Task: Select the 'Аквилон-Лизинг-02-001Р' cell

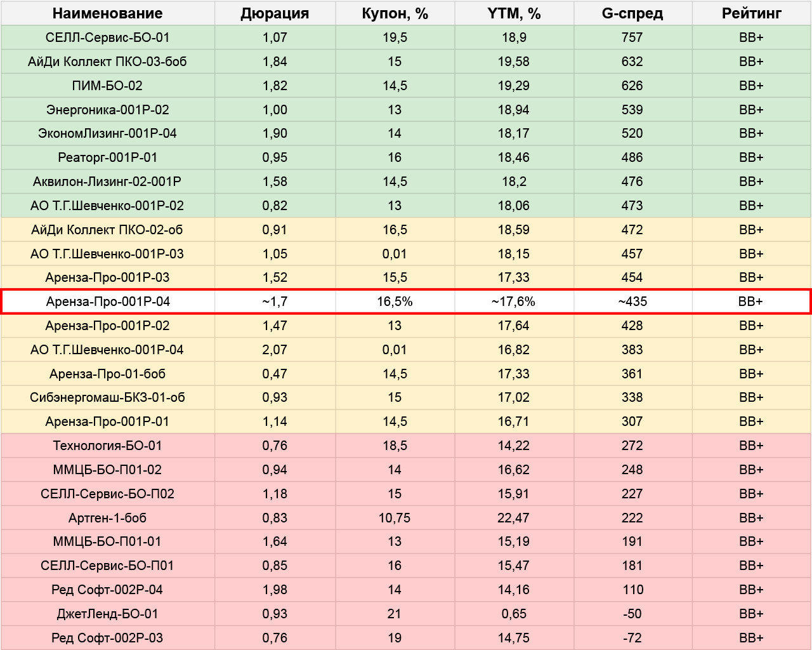Action: click(x=108, y=182)
